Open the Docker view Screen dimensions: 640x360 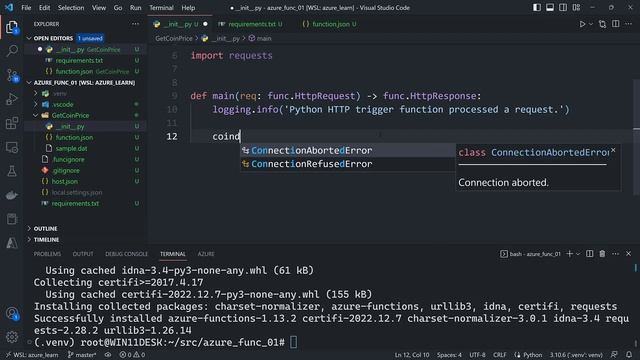12,195
